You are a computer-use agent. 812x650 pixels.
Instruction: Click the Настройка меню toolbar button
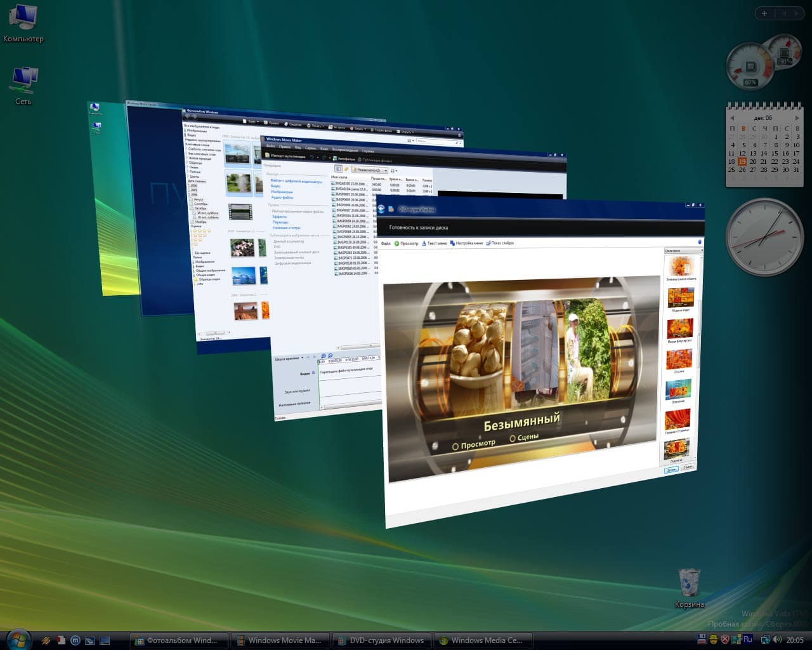coord(466,243)
